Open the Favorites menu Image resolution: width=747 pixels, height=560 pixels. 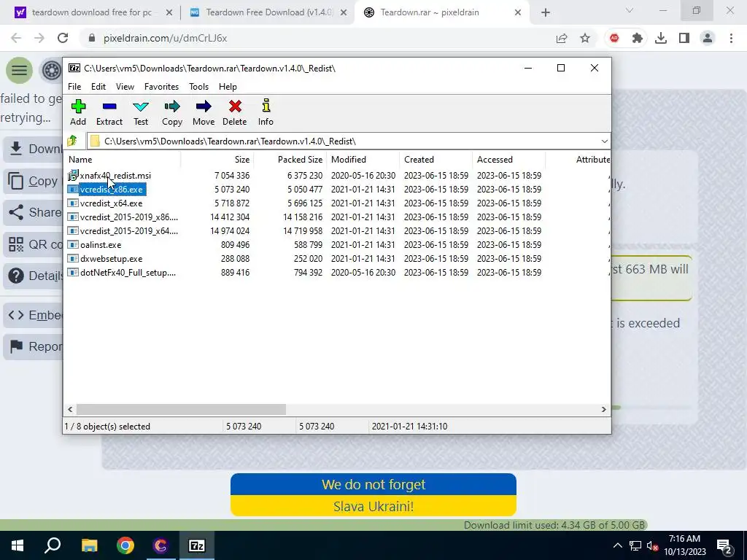pyautogui.click(x=161, y=87)
